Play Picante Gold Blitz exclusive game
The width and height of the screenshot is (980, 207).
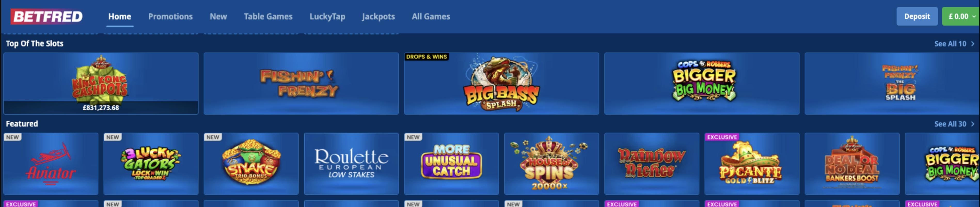pos(752,164)
